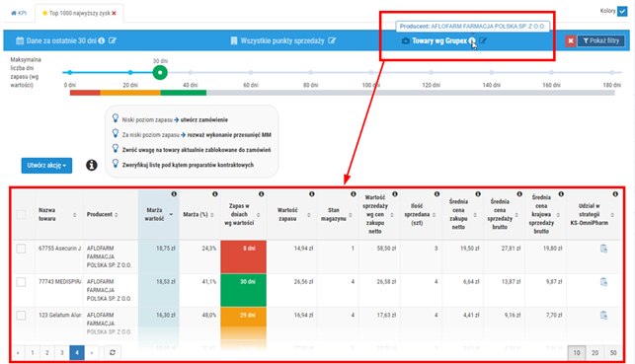Open strategy document icon for Asecurin row
The image size is (635, 364).
[x=603, y=249]
